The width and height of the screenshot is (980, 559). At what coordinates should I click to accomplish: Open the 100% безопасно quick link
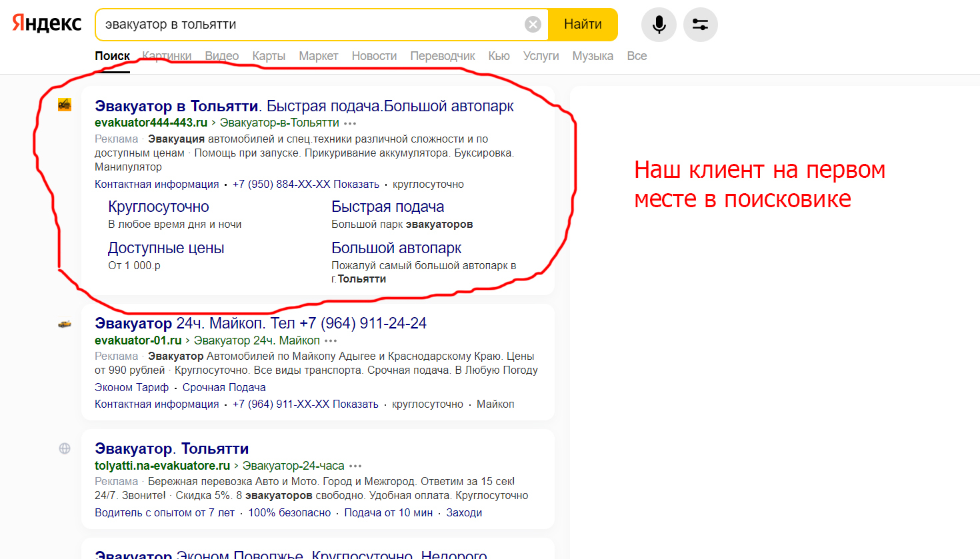289,513
